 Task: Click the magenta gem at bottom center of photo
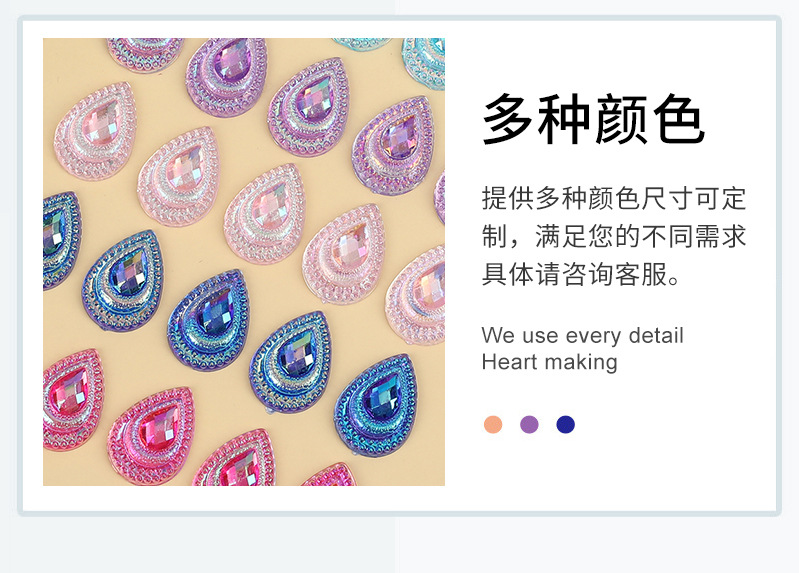(x=235, y=459)
